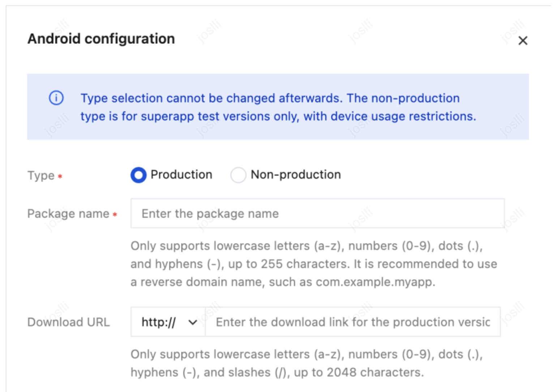Click the red asterisk next to Package name
The height and width of the screenshot is (392, 553).
point(115,214)
